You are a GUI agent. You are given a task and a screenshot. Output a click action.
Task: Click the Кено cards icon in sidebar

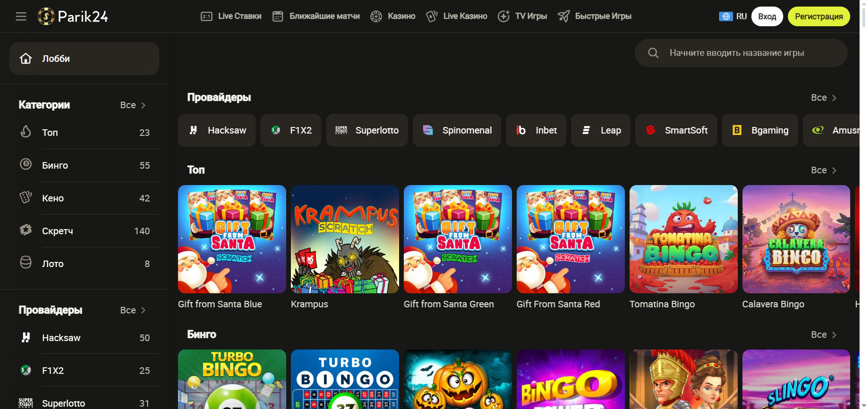[x=26, y=197]
